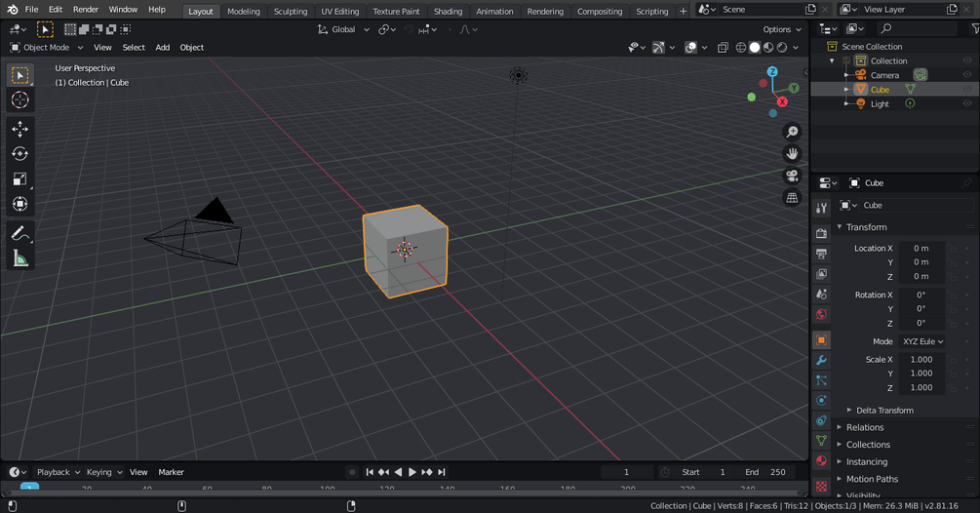Open the Object properties tab
The image size is (980, 513).
pyautogui.click(x=821, y=340)
